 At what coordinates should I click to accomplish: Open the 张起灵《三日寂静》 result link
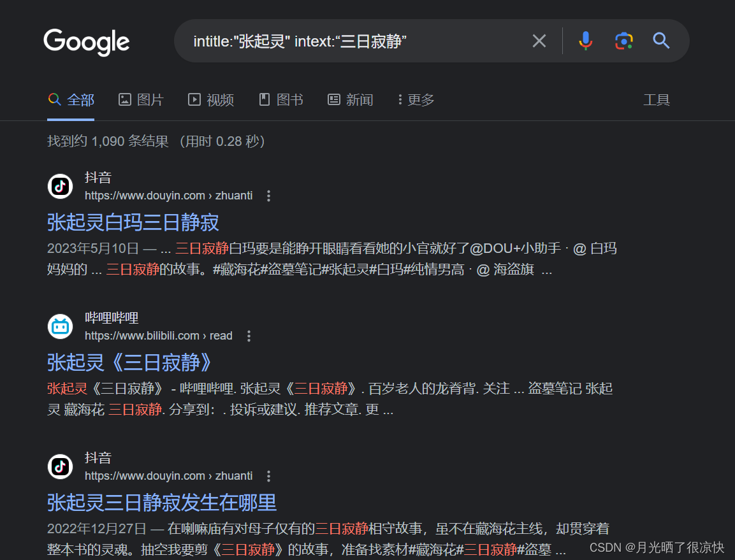[x=130, y=363]
